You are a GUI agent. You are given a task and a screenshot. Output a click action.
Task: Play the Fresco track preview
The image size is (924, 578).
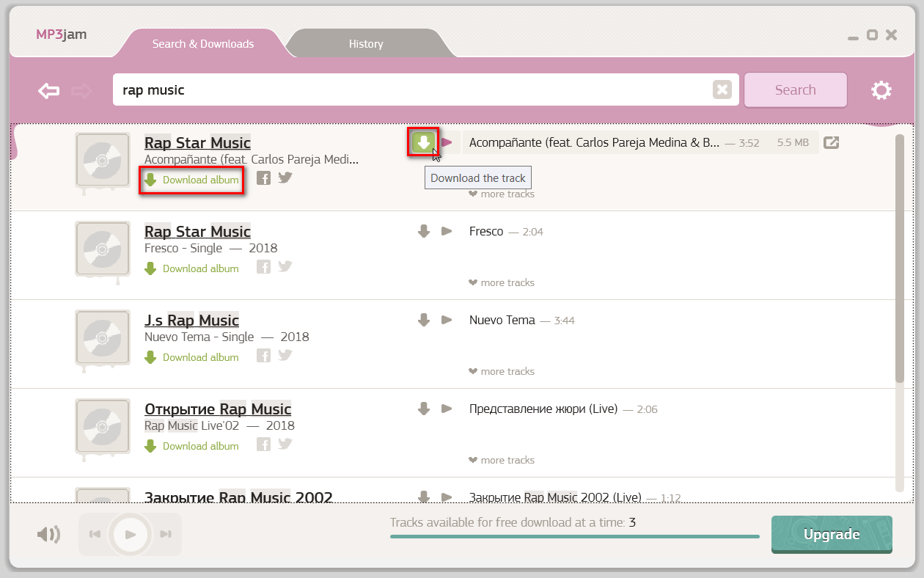pyautogui.click(x=447, y=232)
